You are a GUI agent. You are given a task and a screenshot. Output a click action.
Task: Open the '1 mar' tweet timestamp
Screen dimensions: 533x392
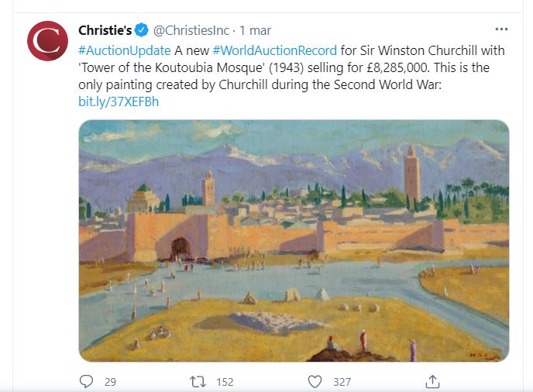(x=256, y=30)
